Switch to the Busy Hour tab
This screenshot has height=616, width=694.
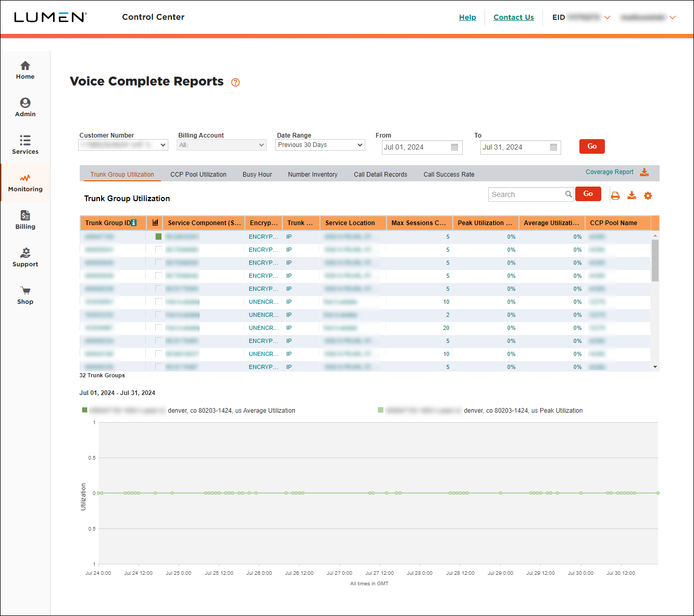tap(257, 174)
